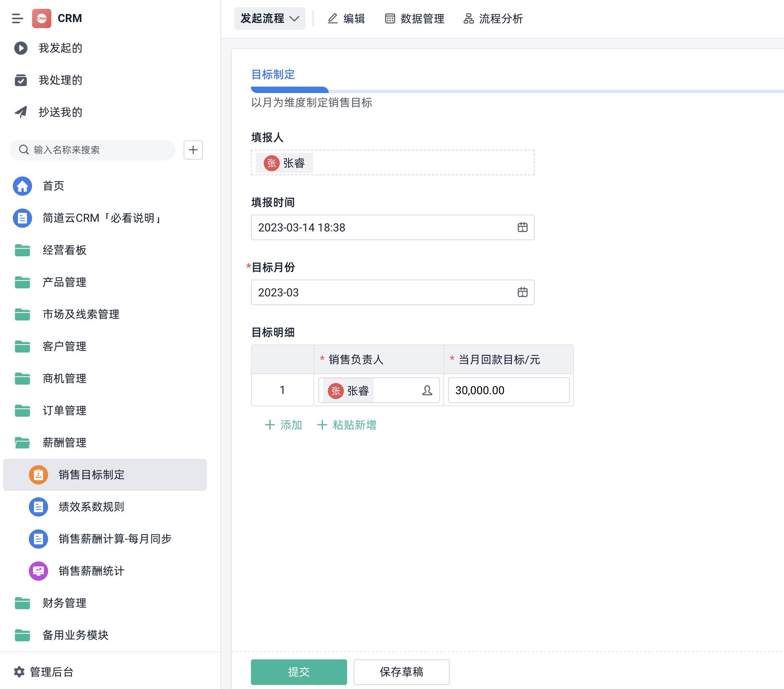Click the 首页 home icon
This screenshot has height=689, width=784.
(22, 186)
